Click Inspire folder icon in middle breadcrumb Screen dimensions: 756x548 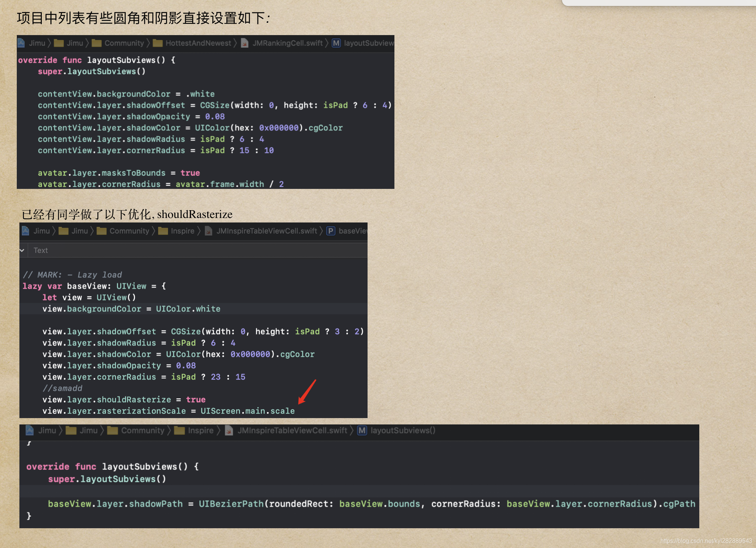click(163, 231)
